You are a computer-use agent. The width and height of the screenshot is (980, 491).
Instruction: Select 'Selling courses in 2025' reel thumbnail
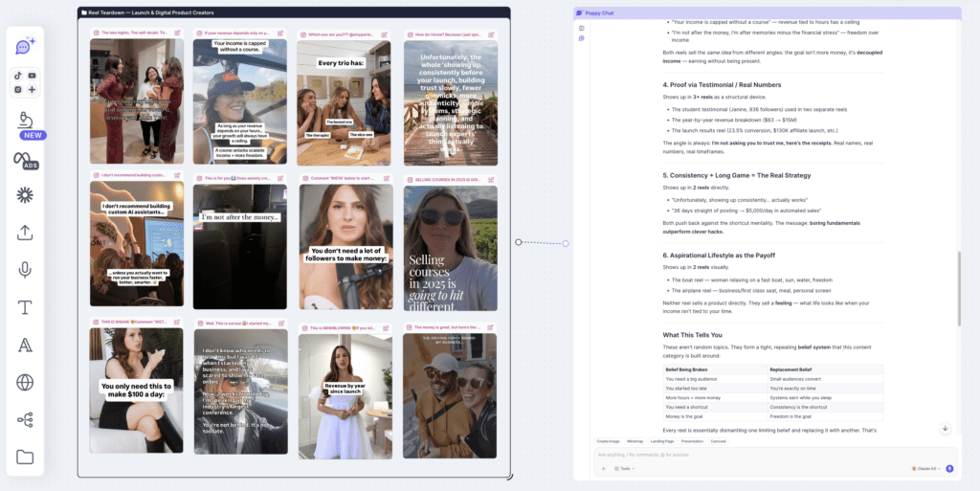pyautogui.click(x=451, y=248)
